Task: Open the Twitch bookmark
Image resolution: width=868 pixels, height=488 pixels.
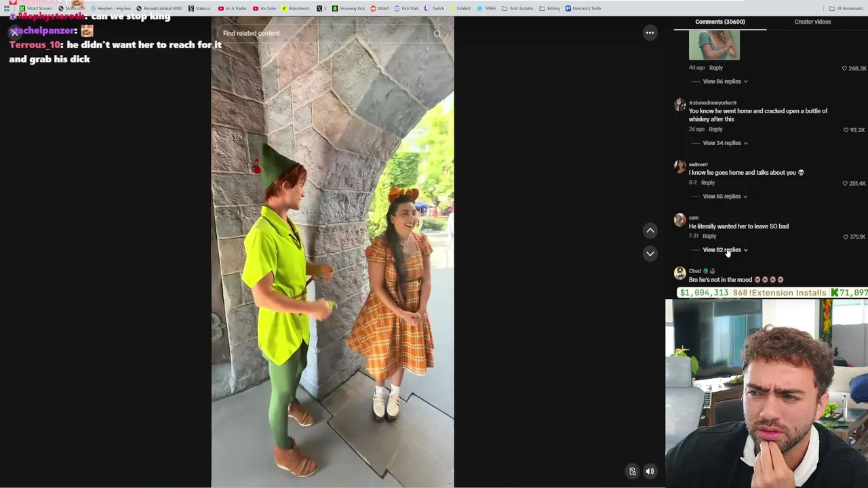Action: 435,8
